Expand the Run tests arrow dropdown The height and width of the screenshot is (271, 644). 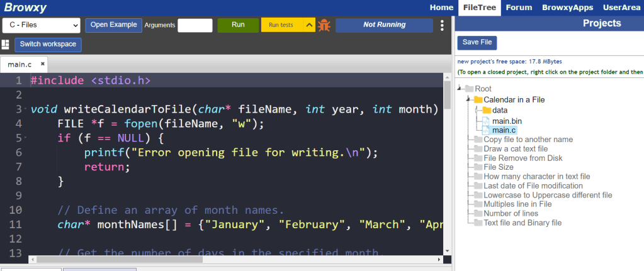coord(308,25)
